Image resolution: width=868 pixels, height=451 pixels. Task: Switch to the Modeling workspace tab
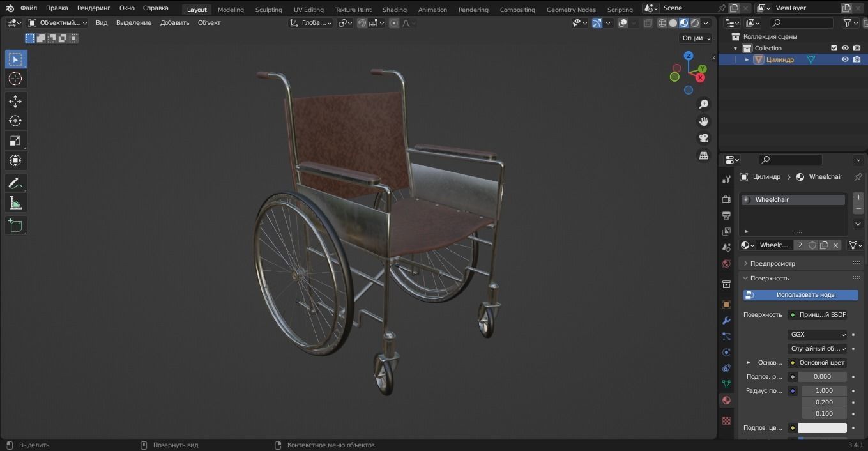(231, 10)
